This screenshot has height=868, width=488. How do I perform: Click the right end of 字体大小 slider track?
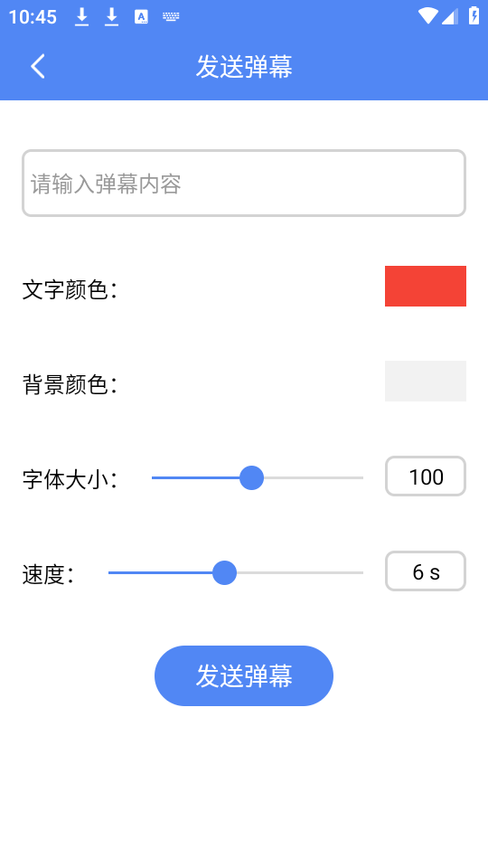360,477
